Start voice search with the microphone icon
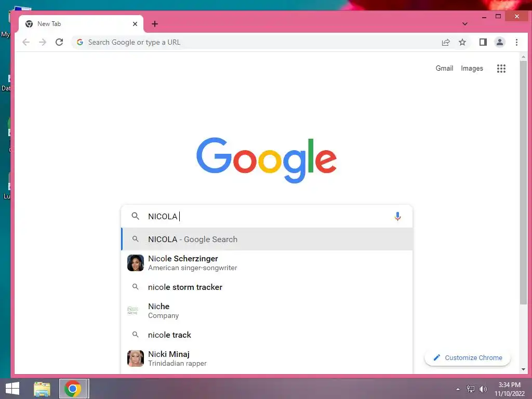The width and height of the screenshot is (532, 399). pyautogui.click(x=397, y=216)
